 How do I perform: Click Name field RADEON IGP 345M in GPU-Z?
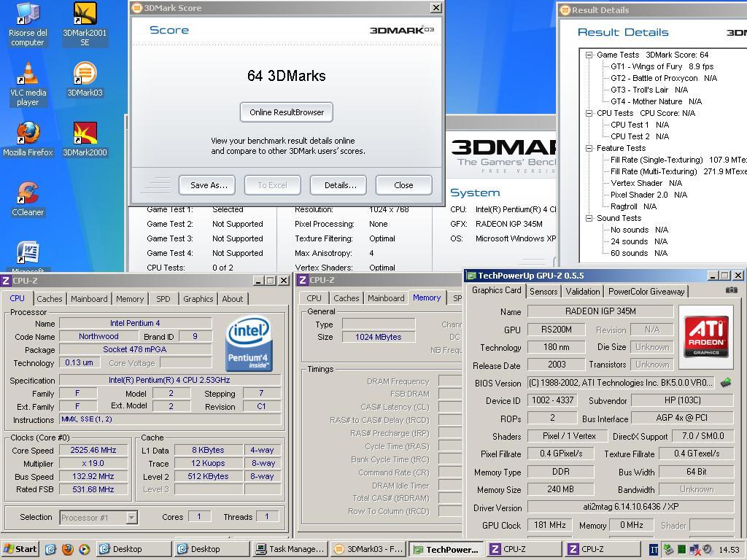[600, 311]
